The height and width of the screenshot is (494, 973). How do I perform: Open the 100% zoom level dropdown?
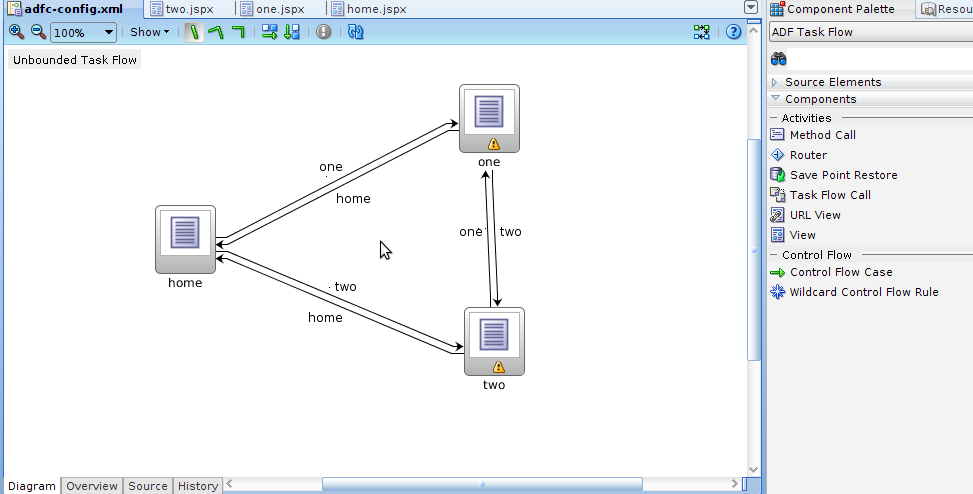point(84,32)
